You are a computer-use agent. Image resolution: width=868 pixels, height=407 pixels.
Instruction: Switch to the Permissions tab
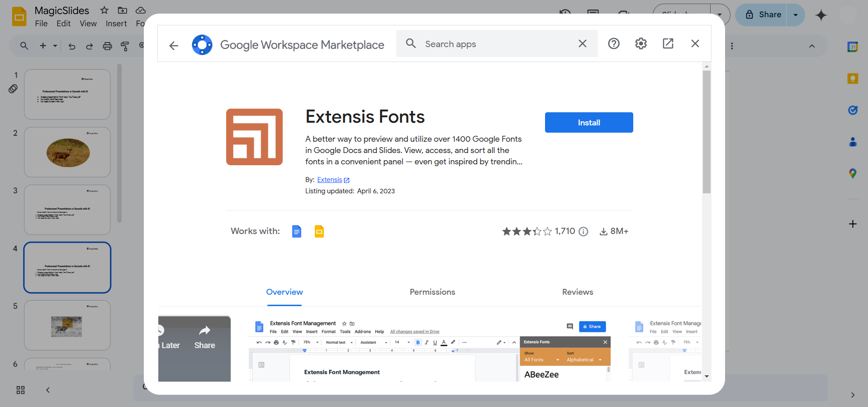432,292
